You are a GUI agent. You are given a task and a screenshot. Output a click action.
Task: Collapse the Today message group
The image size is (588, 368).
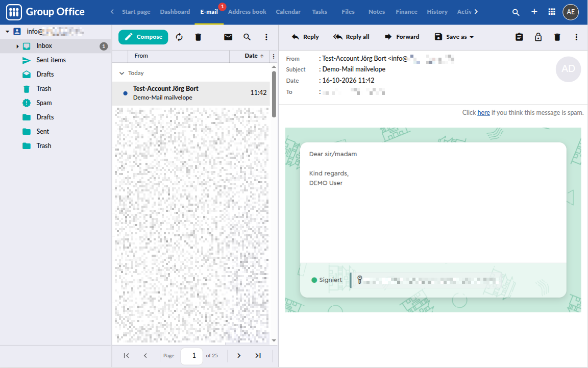click(x=121, y=73)
